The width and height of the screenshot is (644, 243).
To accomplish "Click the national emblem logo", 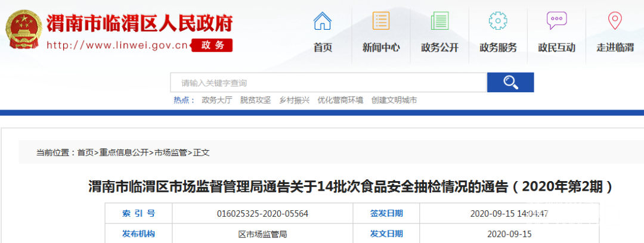I will pos(23,30).
